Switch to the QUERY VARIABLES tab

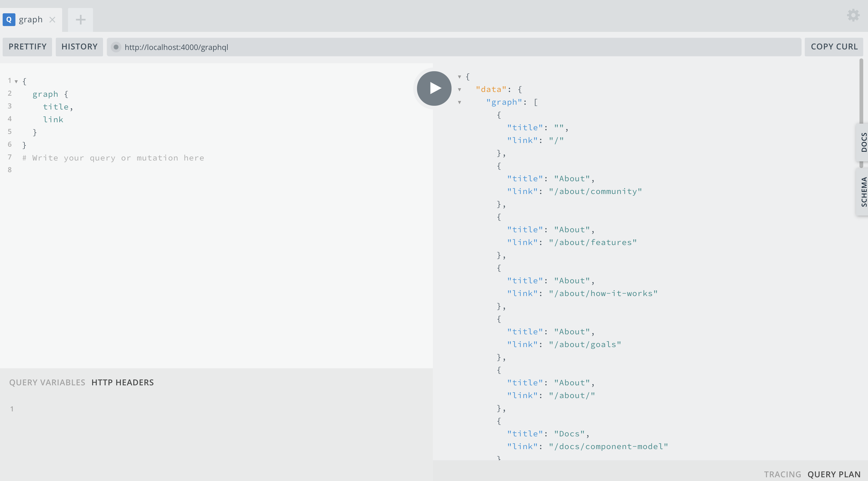47,382
